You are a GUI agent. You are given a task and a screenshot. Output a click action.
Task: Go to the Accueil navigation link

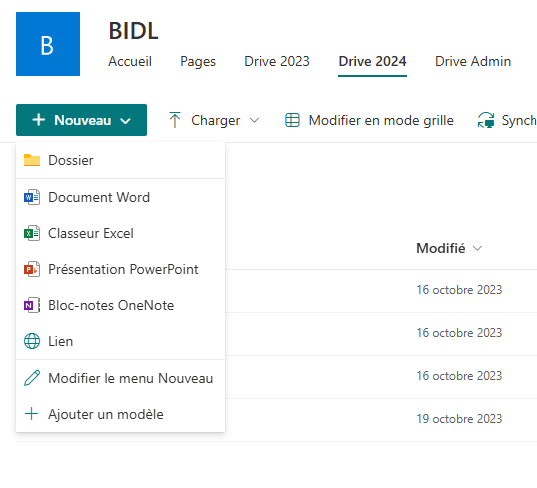point(130,61)
